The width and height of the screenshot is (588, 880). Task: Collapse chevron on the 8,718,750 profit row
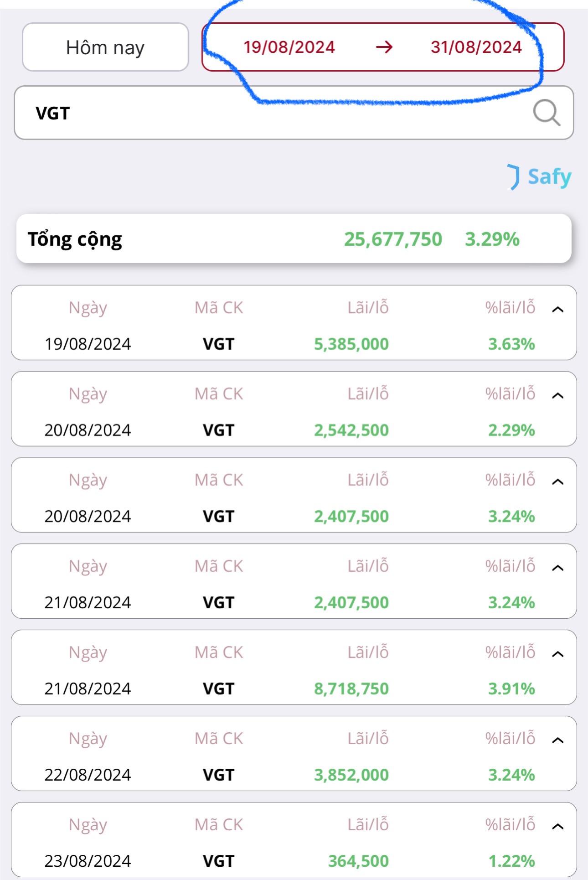pos(557,654)
